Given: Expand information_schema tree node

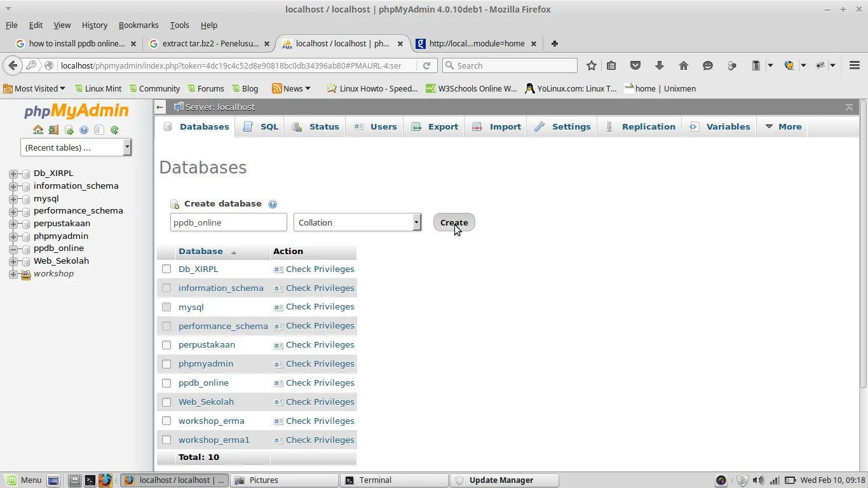Looking at the screenshot, I should 13,186.
